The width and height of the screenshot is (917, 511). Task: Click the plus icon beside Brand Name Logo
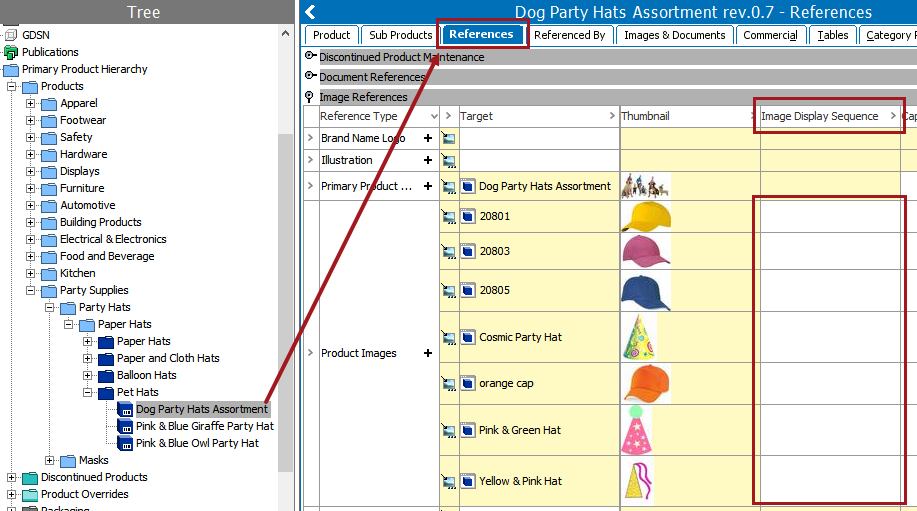(x=428, y=138)
